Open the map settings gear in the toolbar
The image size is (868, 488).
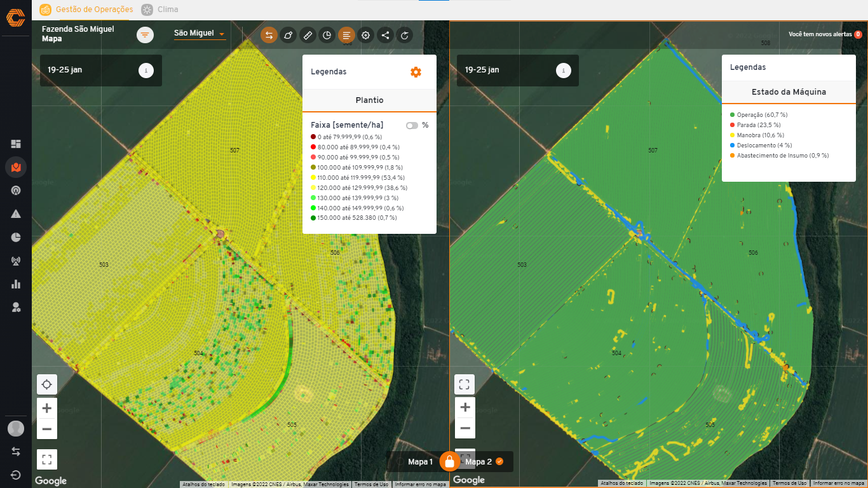(366, 36)
